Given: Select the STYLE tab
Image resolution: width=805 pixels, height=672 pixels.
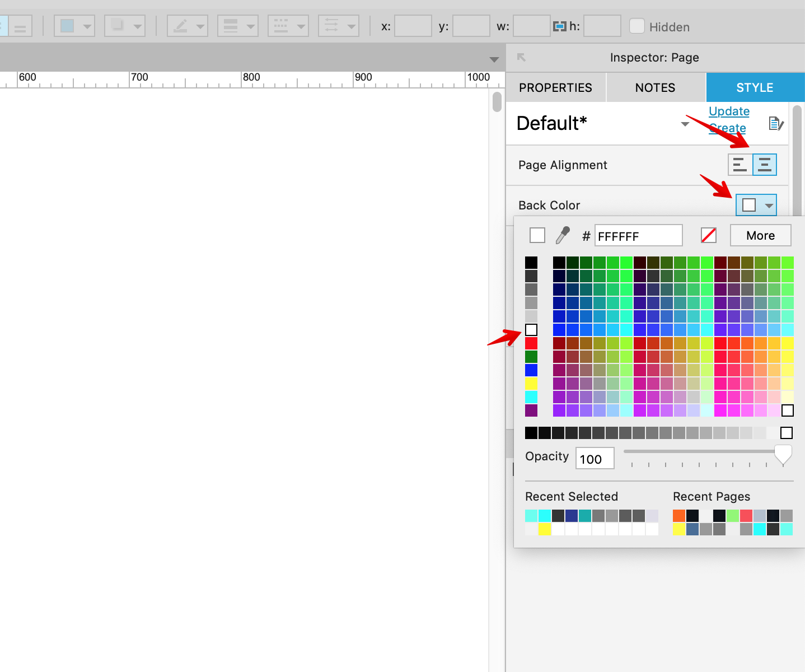Looking at the screenshot, I should (x=755, y=87).
